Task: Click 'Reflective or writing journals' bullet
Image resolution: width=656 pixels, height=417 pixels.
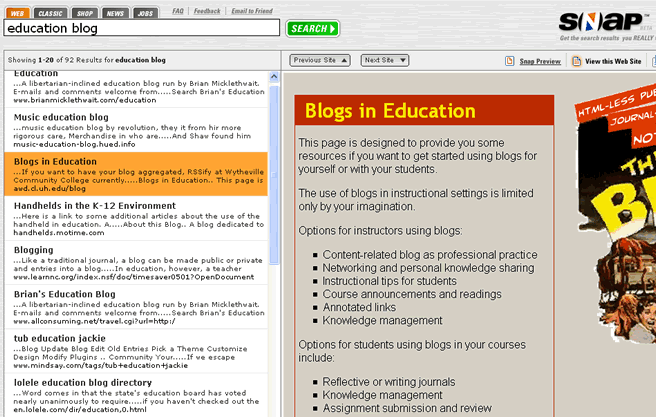Action: pyautogui.click(x=389, y=382)
